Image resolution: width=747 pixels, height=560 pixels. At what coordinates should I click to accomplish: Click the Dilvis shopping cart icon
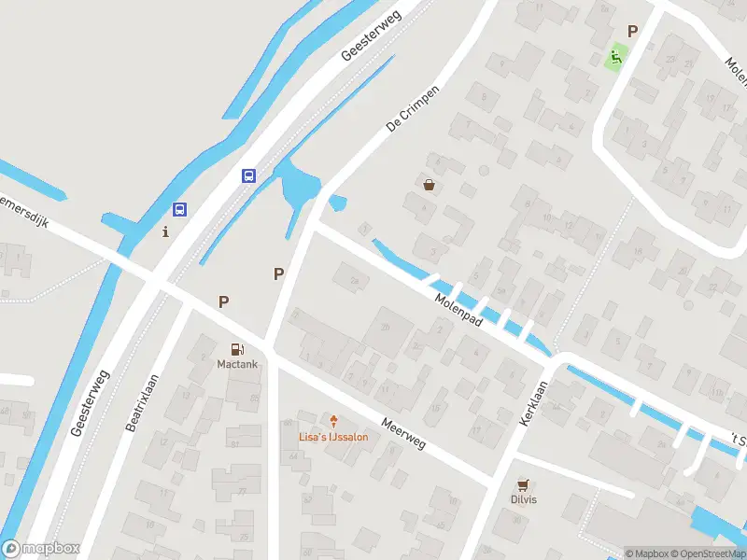click(523, 485)
